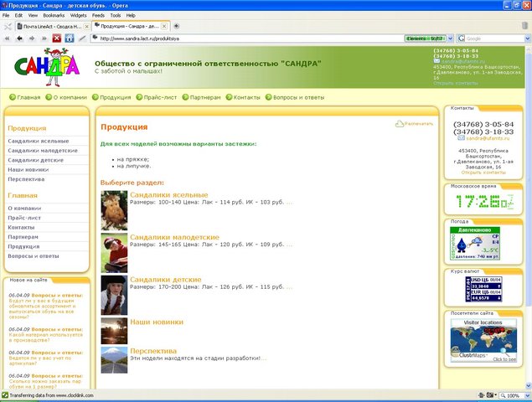532x402 pixels.
Task: Open the Bookmarks menu
Action: 53,15
